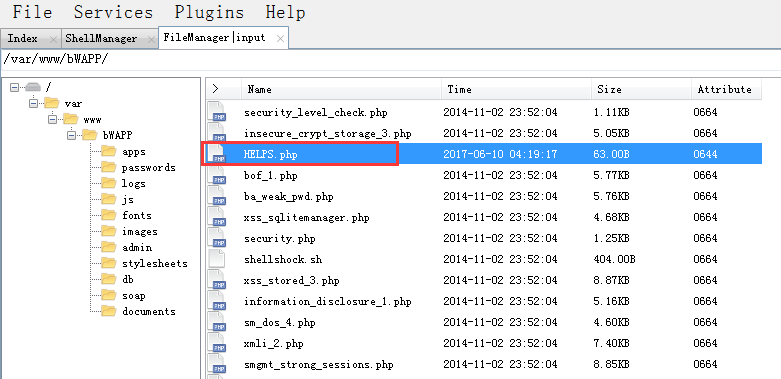Open the js folder icon
This screenshot has height=379, width=781.
click(x=109, y=199)
